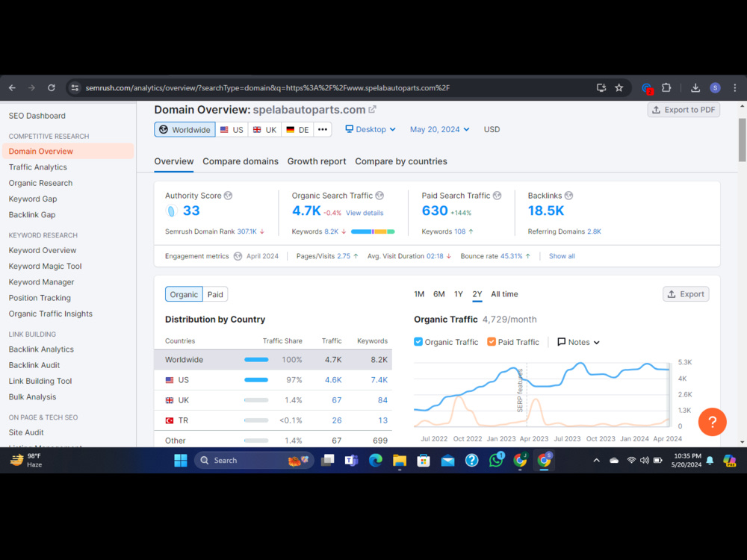Uncheck the Organic Traffic checkbox
Screen dimensions: 747x560
tap(418, 342)
